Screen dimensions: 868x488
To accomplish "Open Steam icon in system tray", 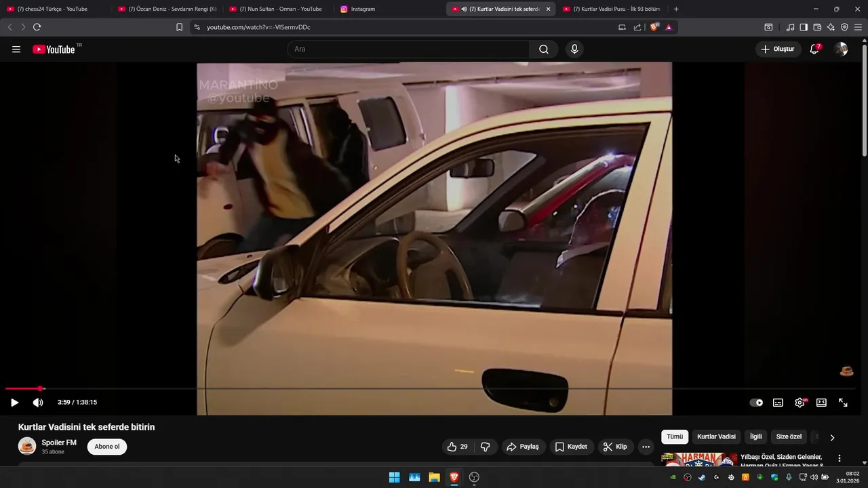I will coord(702,477).
